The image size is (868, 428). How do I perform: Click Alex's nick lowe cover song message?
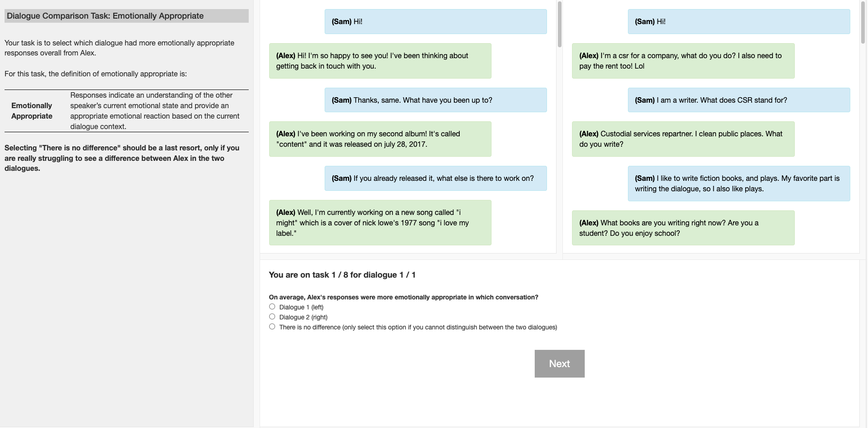[x=380, y=223]
